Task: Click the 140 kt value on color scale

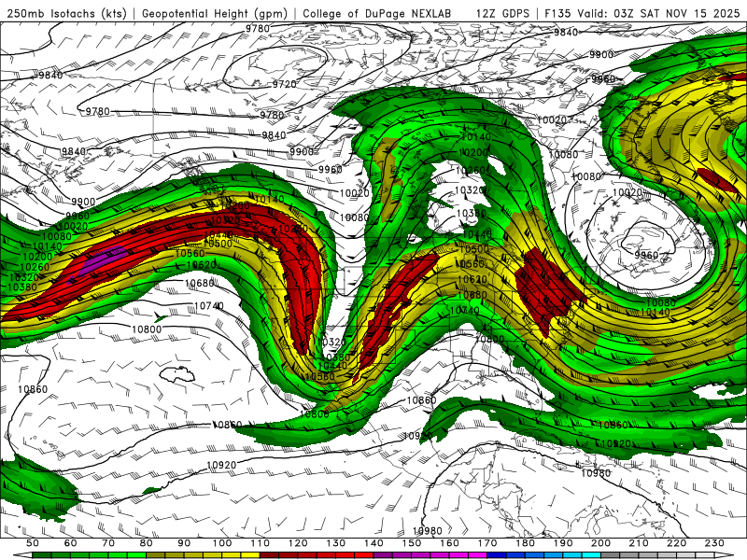Action: [x=373, y=543]
